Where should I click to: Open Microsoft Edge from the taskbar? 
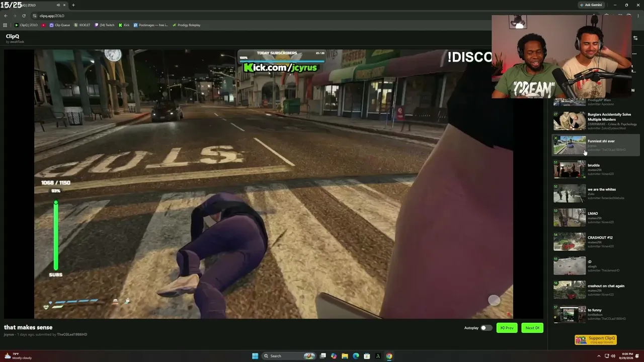tap(356, 356)
